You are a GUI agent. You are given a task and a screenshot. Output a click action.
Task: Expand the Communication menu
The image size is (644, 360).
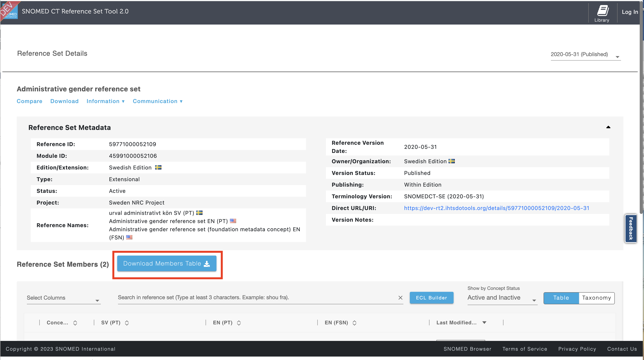157,101
